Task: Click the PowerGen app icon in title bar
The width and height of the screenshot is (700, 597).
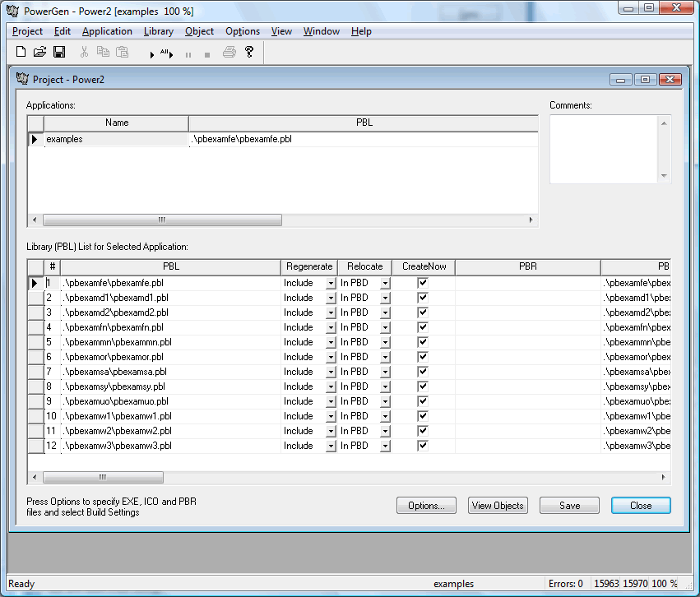Action: coord(12,11)
